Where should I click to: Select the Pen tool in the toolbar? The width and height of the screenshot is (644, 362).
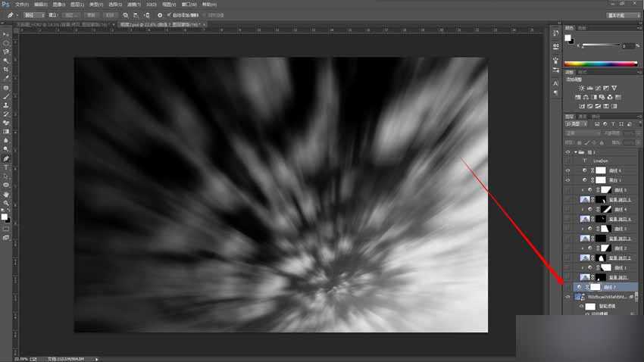[6, 158]
